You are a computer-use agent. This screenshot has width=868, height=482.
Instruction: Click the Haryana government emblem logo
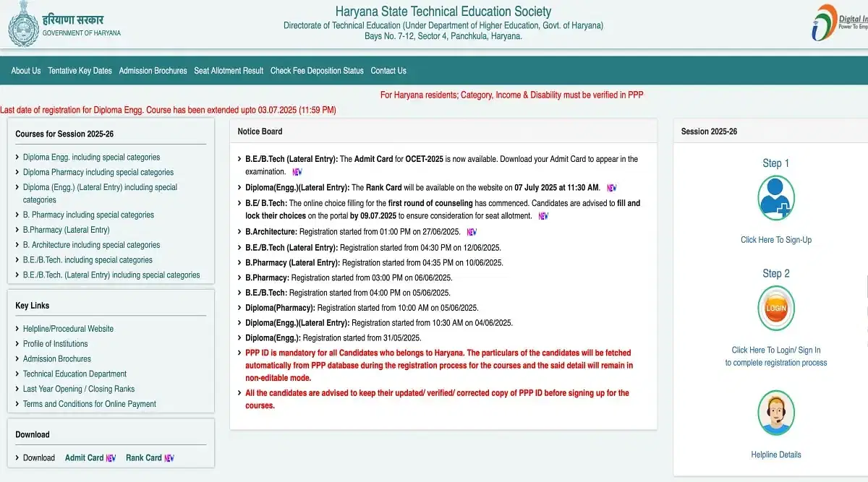pyautogui.click(x=23, y=24)
